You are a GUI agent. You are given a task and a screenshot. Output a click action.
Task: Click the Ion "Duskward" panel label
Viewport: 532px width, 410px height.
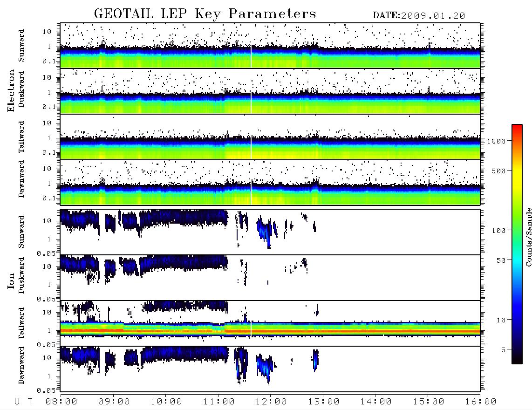click(21, 275)
